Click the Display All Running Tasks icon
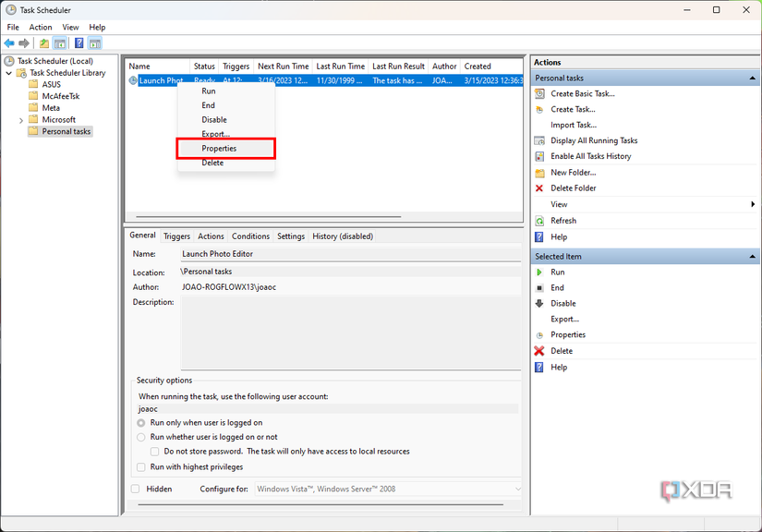The image size is (762, 532). tap(540, 140)
